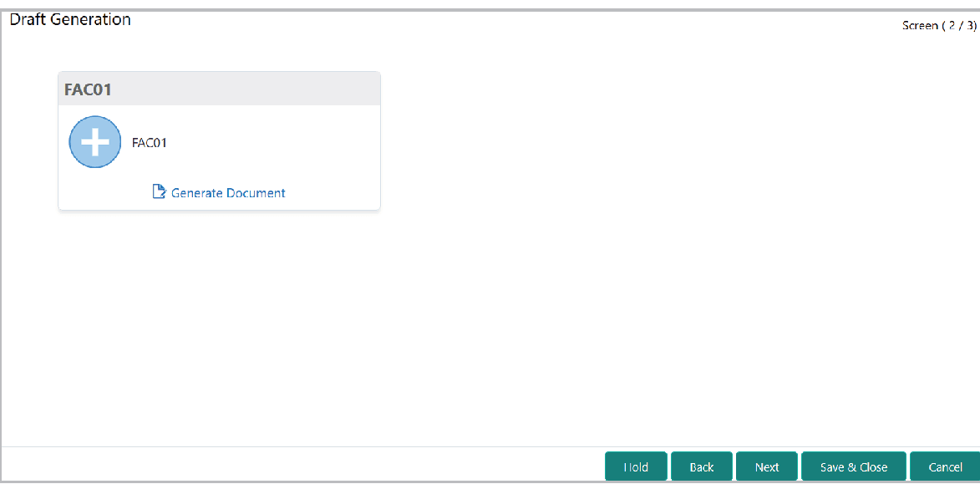Generate a draft for facility FAC01
The height and width of the screenshot is (484, 980).
(227, 192)
